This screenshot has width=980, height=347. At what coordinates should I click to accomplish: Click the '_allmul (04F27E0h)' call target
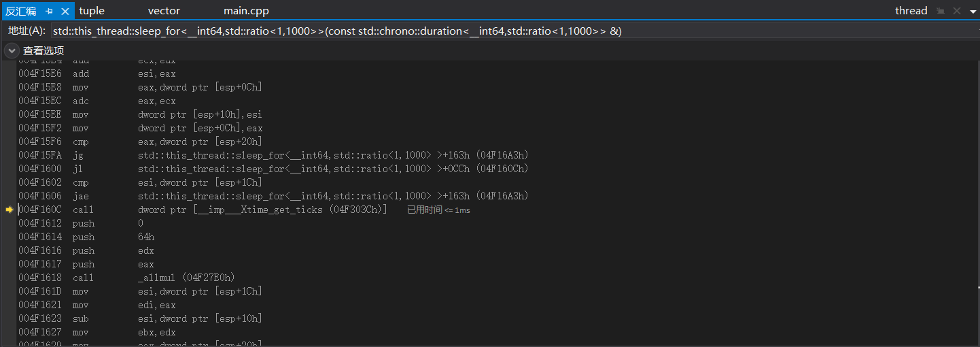tap(186, 278)
